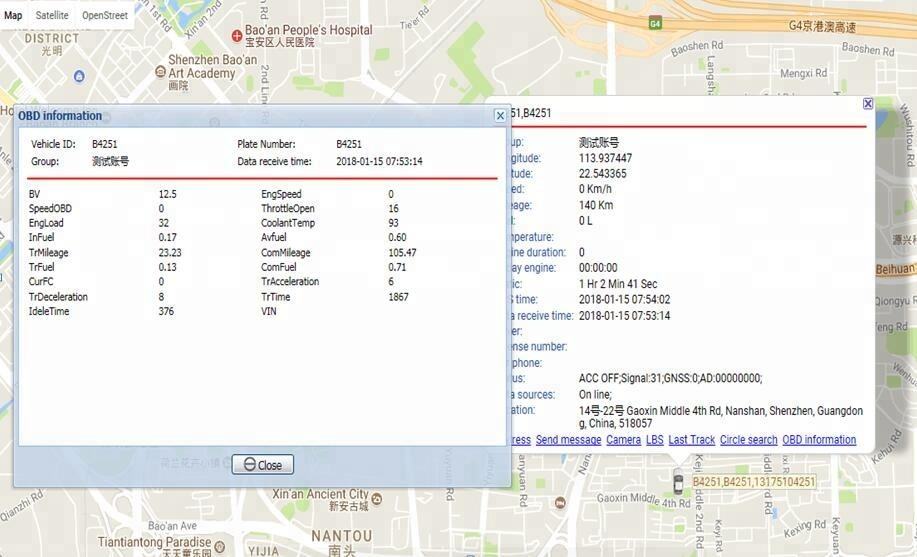Click Tiantiantong Paradise marker icon
Screen dimensions: 917x557
coord(219,547)
